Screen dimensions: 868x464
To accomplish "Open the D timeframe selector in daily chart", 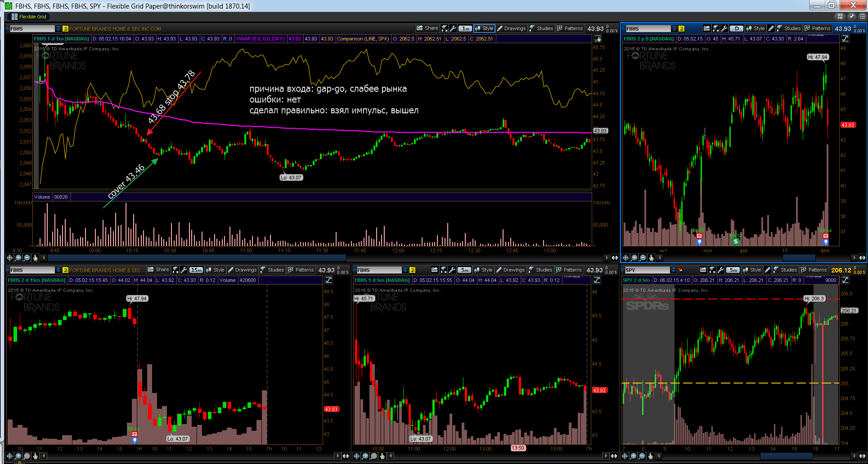I will point(737,28).
